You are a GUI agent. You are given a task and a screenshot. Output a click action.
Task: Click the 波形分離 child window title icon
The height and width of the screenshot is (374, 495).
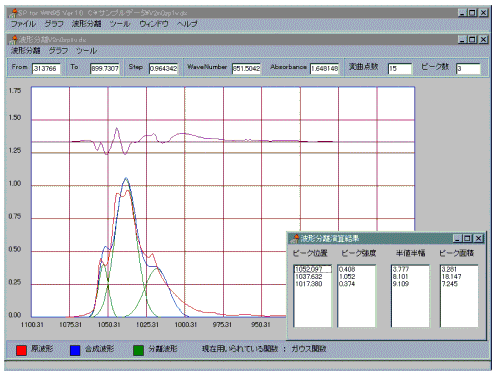pos(14,39)
